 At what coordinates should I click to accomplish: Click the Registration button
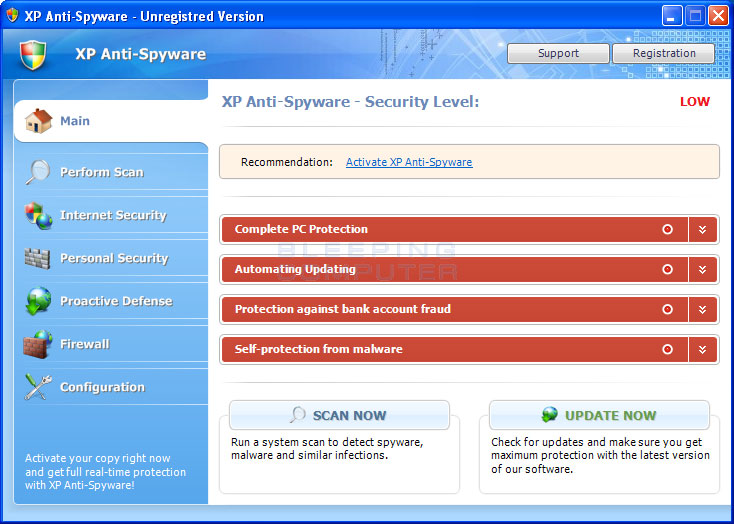[x=664, y=53]
